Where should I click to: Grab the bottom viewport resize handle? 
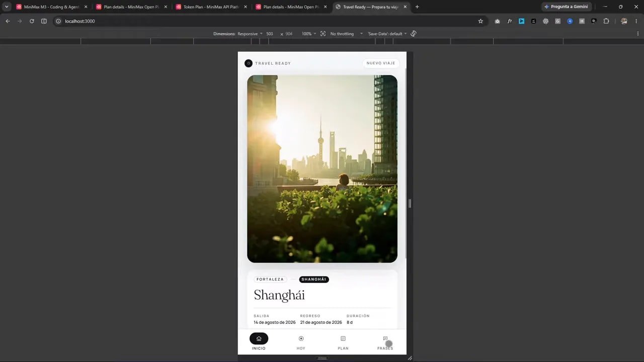pyautogui.click(x=322, y=358)
